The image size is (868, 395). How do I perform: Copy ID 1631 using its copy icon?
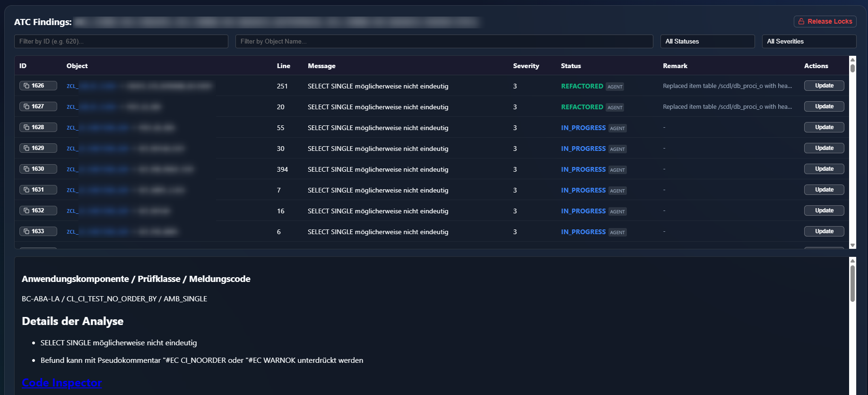[x=26, y=190]
